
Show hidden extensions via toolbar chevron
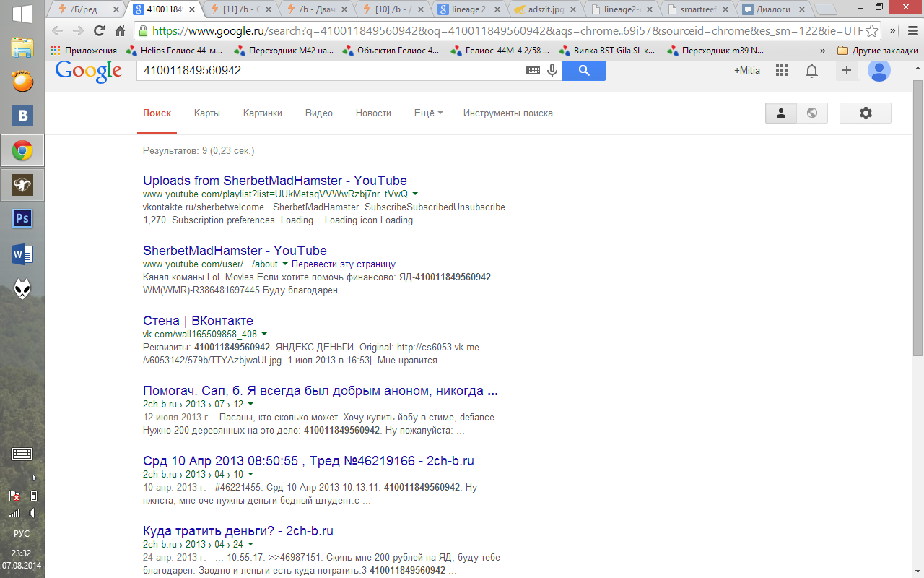(x=893, y=30)
